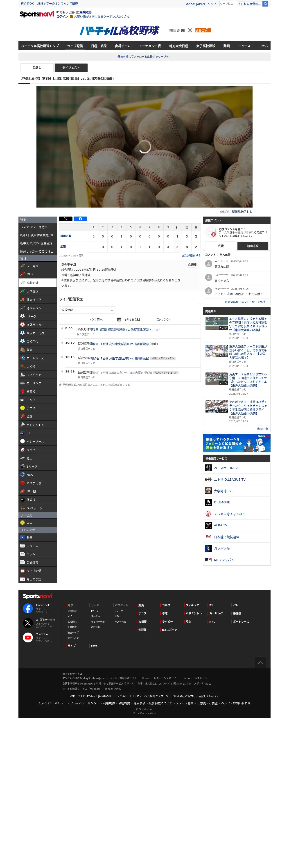The image size is (289, 868).
Task: Open the X (旧Twitter) icon in footer
Action: pyautogui.click(x=28, y=623)
